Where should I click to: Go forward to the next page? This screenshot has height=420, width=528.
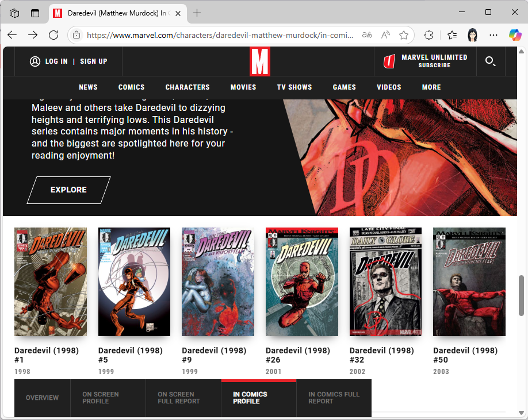pos(33,35)
